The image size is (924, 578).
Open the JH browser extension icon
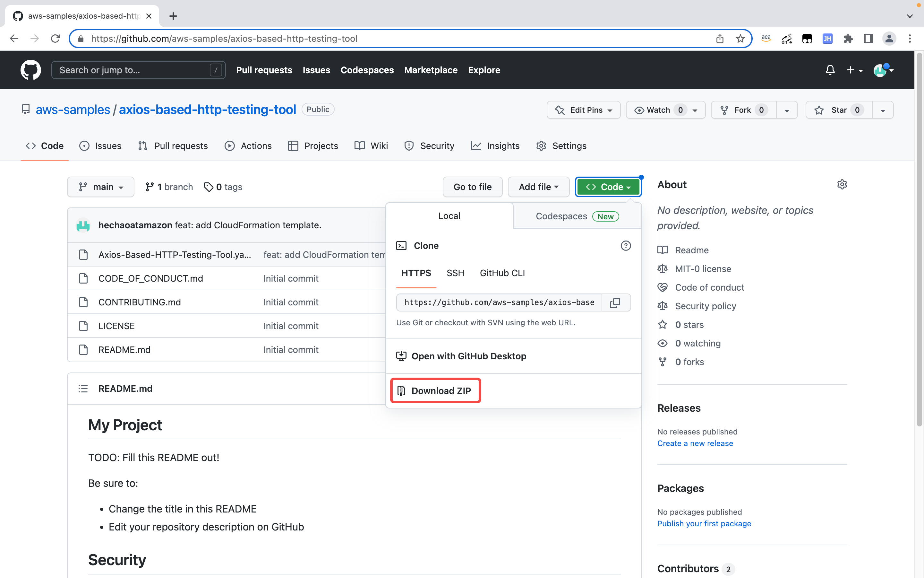coord(827,39)
